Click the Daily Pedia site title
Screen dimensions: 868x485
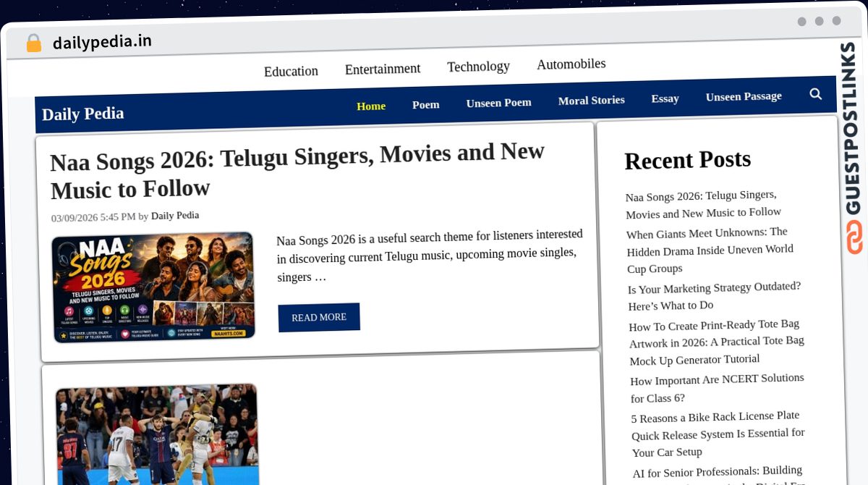coord(83,114)
